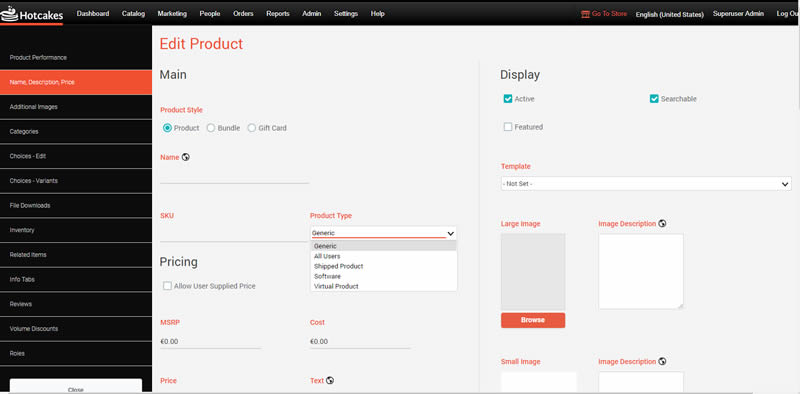800x394 pixels.
Task: Open the Admin menu
Action: pyautogui.click(x=312, y=14)
